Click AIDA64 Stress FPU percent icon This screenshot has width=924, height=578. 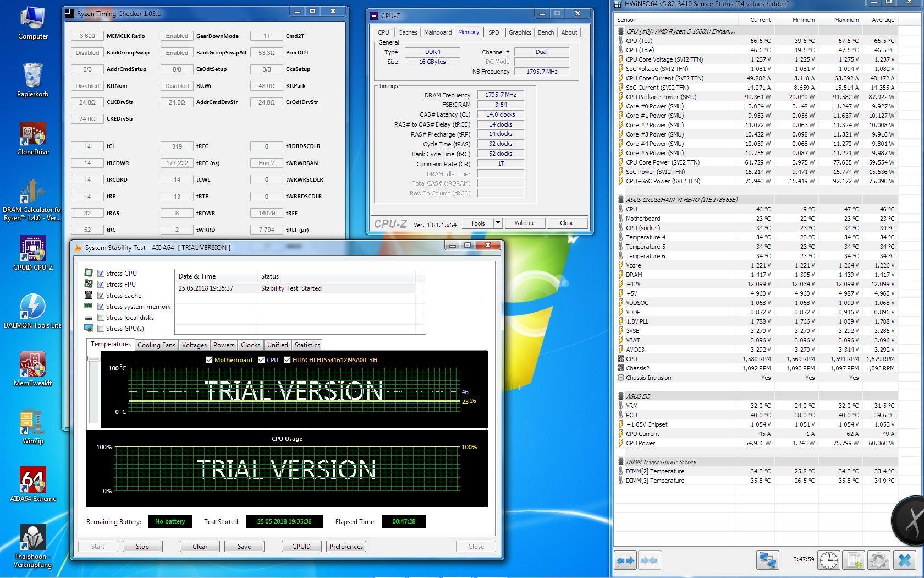(x=89, y=284)
